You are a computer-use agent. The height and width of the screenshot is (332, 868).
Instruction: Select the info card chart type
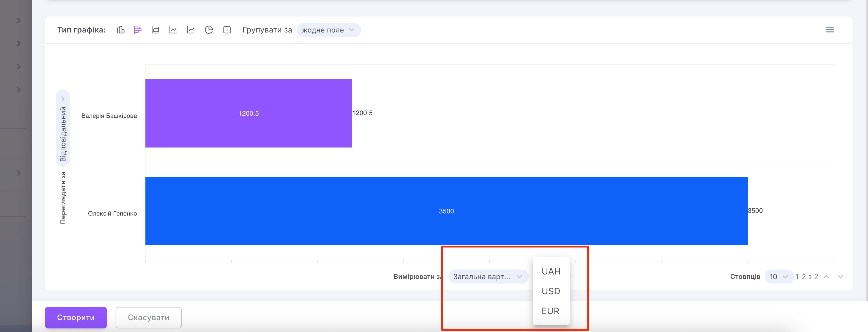coord(227,30)
